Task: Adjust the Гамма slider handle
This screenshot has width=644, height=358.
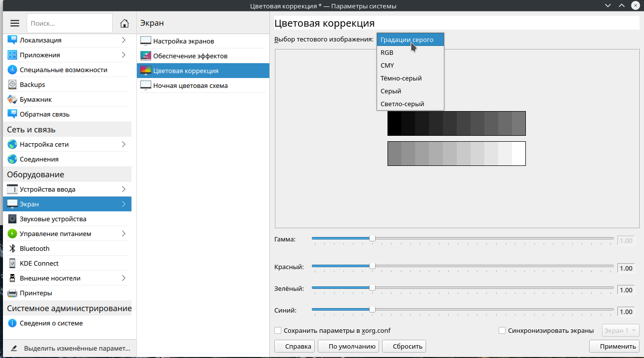Action: pos(372,239)
